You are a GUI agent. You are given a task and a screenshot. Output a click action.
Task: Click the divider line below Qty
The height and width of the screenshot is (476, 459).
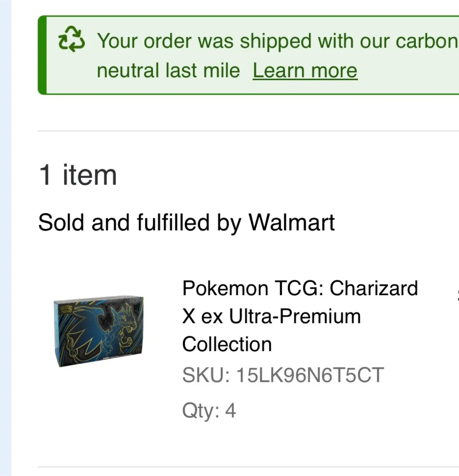coord(248,467)
